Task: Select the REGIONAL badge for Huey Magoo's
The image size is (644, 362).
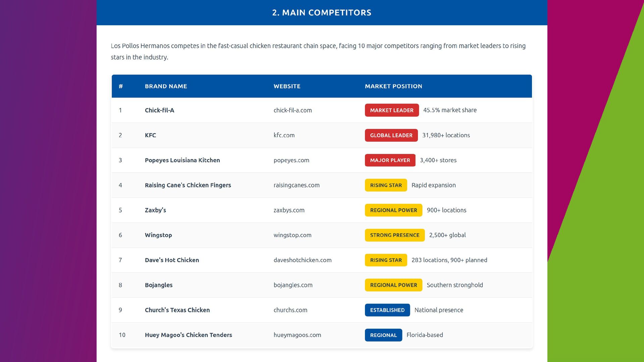Action: pos(383,335)
